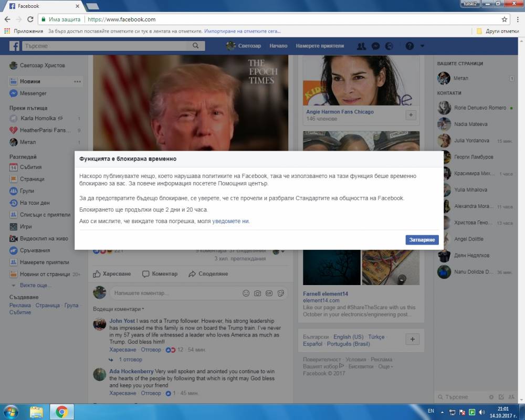Open Намерете приятели in the top bar
Screen dimensions: 525x420
pos(320,46)
